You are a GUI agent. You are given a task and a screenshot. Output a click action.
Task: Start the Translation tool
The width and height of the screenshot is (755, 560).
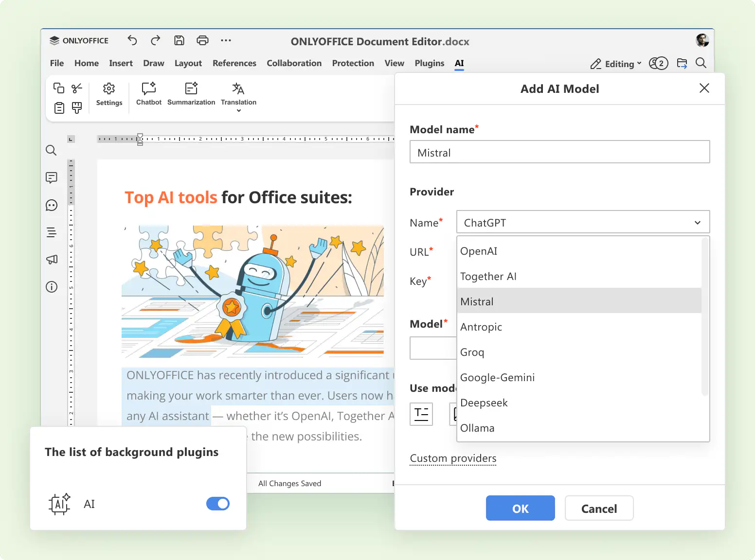pyautogui.click(x=238, y=94)
